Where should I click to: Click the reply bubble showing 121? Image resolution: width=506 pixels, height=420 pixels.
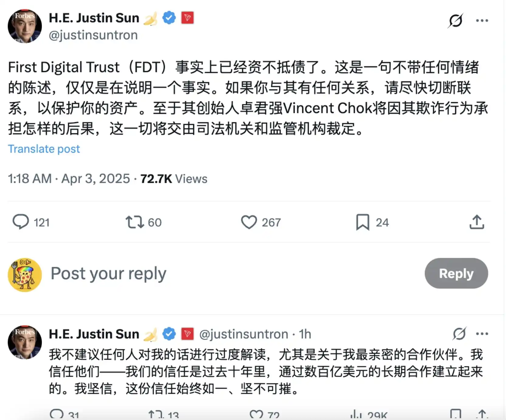click(x=21, y=222)
